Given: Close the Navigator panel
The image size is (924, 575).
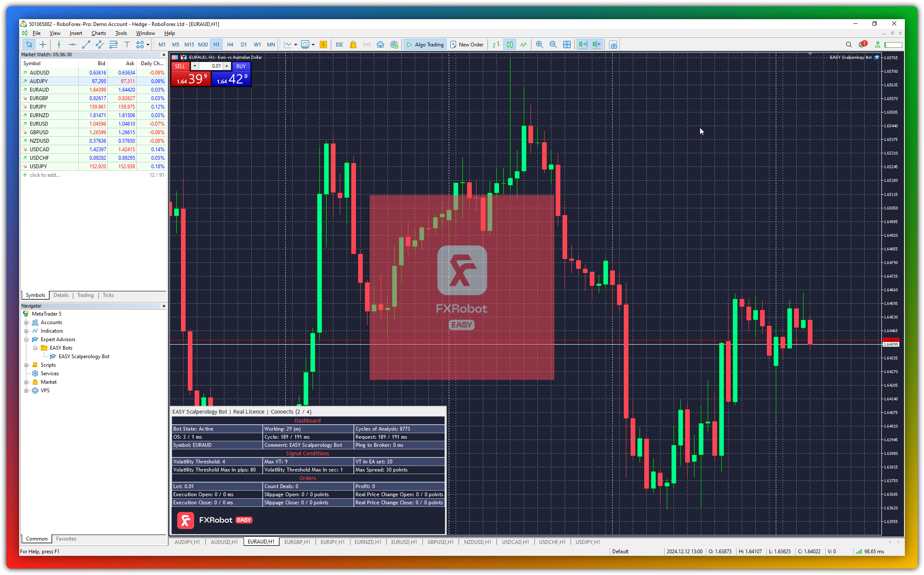Looking at the screenshot, I should 164,306.
